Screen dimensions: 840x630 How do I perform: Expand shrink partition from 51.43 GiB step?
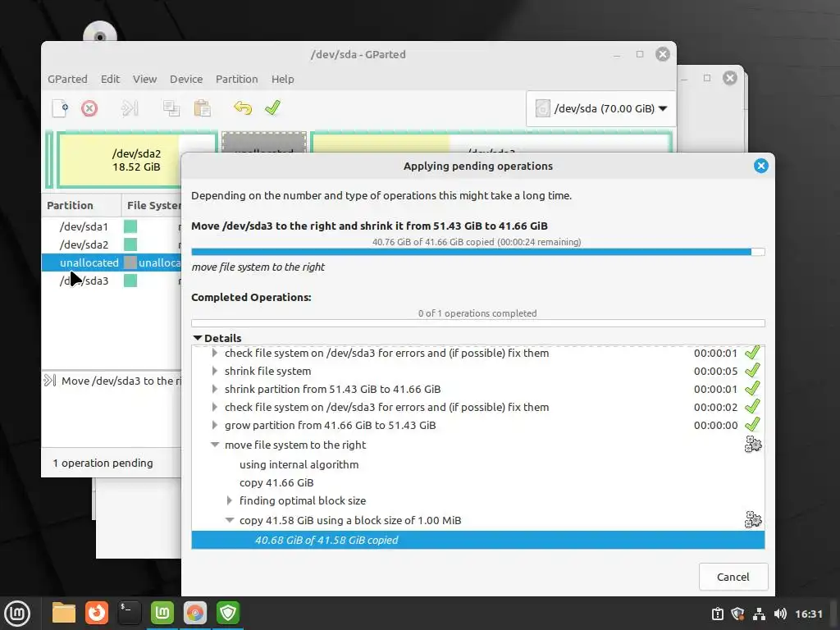tap(215, 389)
